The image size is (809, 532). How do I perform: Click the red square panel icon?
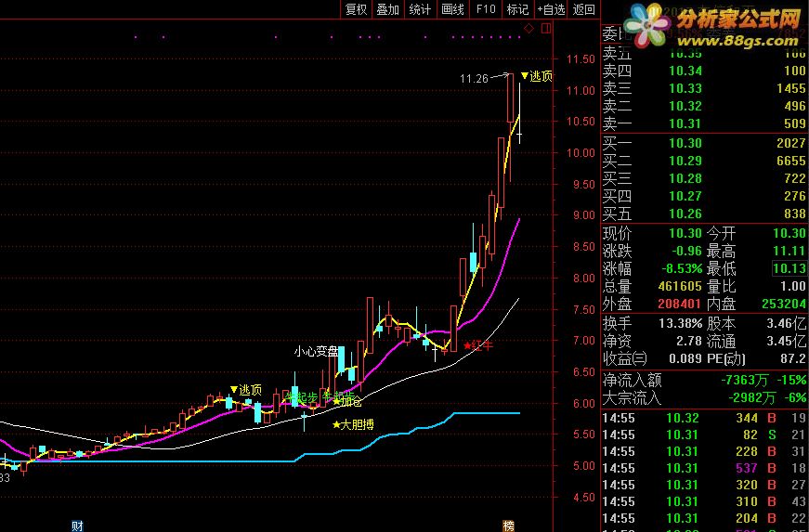point(546,29)
